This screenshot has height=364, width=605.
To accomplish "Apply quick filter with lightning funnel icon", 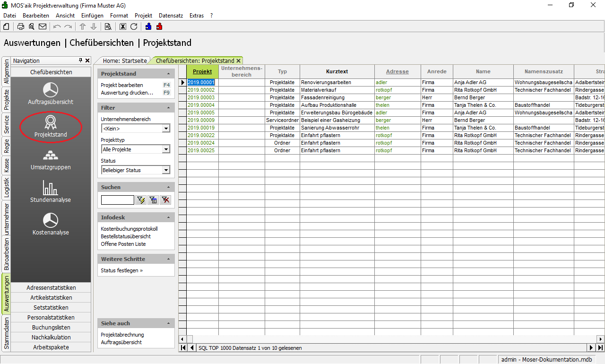I will (x=141, y=200).
